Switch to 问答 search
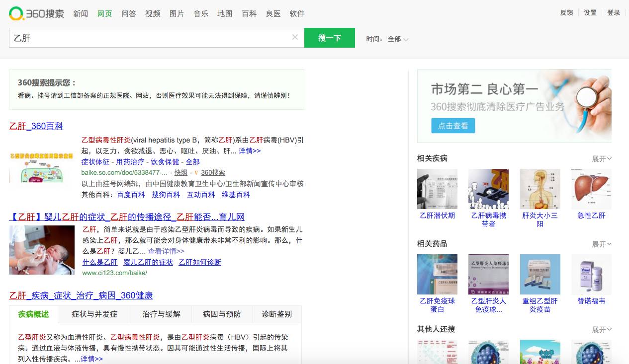 point(129,13)
